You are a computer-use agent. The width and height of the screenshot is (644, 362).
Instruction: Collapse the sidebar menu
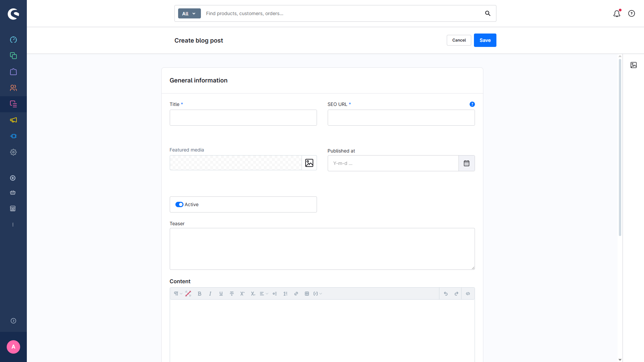point(13,321)
